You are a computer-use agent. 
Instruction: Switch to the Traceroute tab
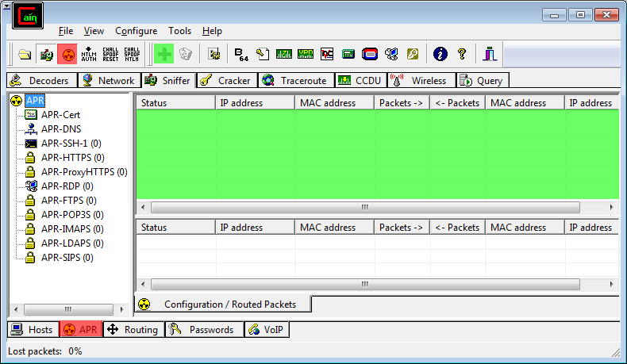coord(296,80)
